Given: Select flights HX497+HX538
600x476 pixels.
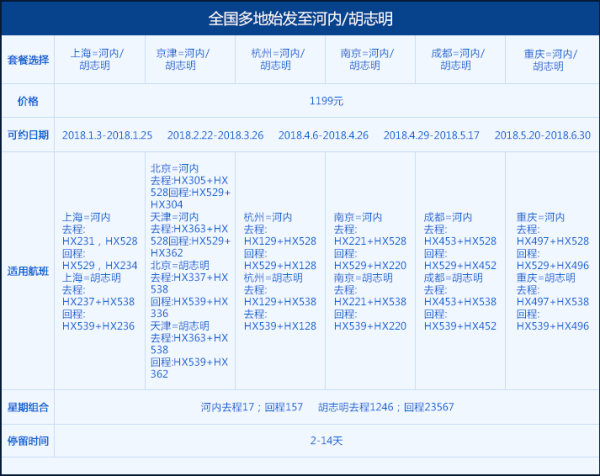Looking at the screenshot, I should [553, 302].
